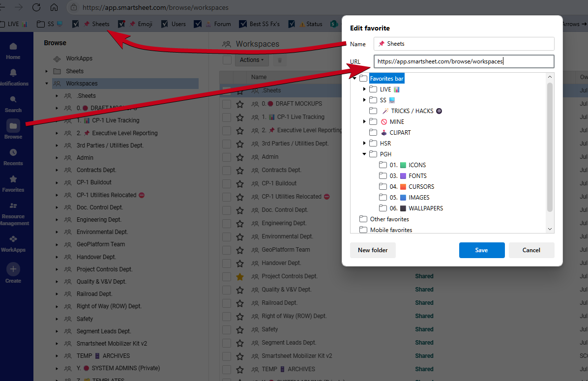Click the folder tree vertical scrollbar
588x381 pixels.
tap(550, 147)
